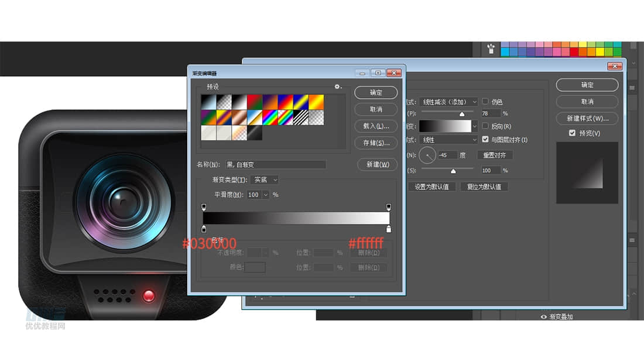Close the Gradient Editor window

coord(394,73)
